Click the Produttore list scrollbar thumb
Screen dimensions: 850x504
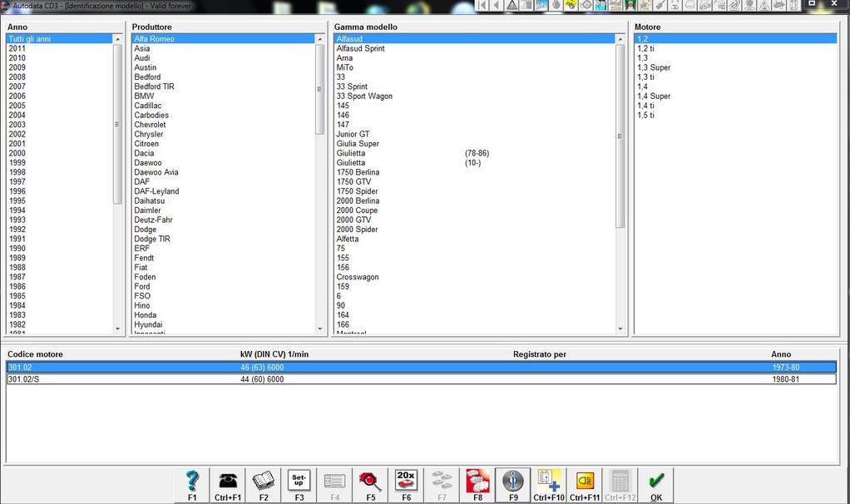[320, 89]
